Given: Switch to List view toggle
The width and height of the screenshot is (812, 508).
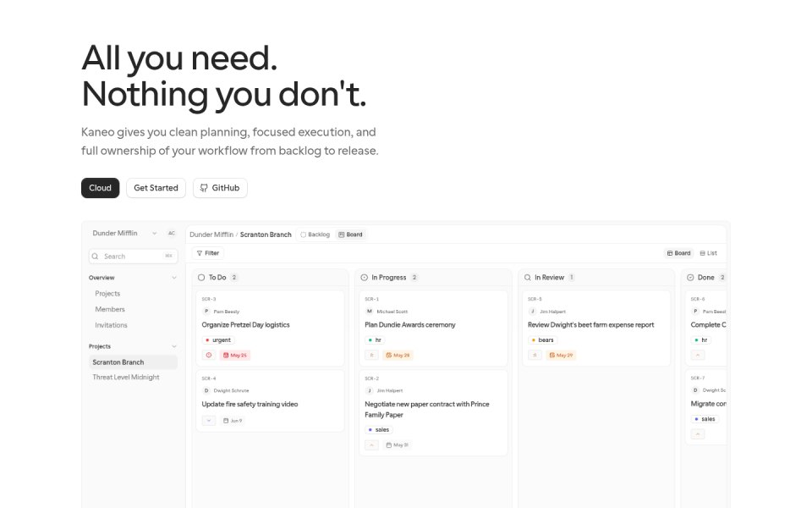Looking at the screenshot, I should pyautogui.click(x=709, y=253).
